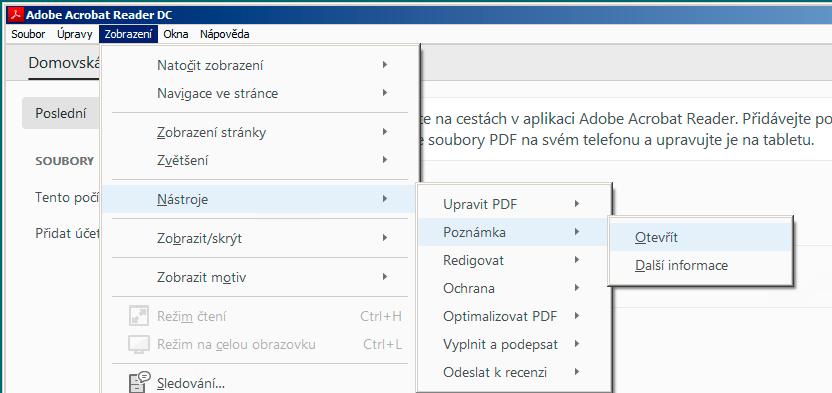The image size is (832, 393).
Task: Click arrow next to Optimalizovat PDF
Action: (x=577, y=316)
